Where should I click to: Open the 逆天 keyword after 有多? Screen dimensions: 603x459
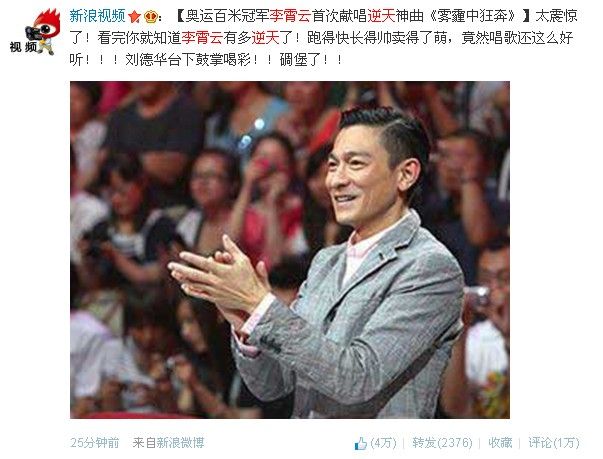click(x=265, y=38)
